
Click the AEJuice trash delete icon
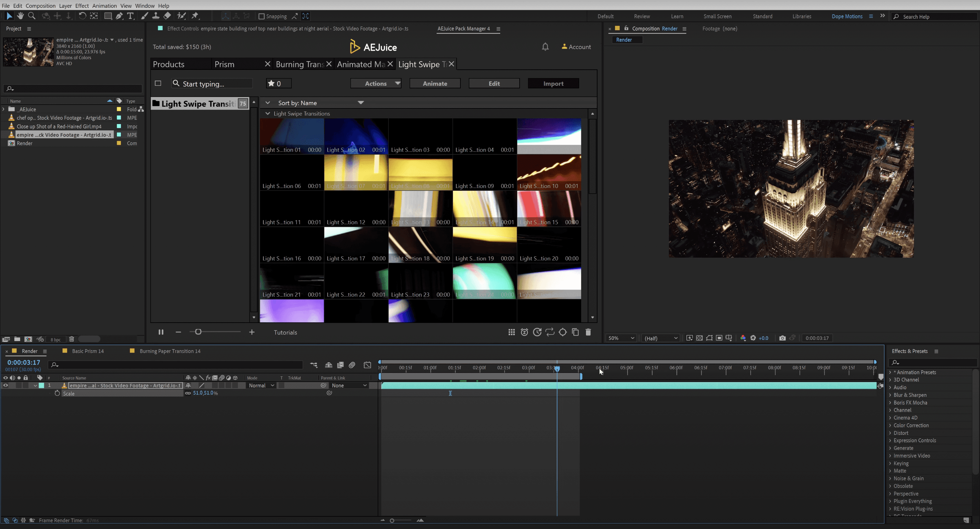[x=588, y=332]
